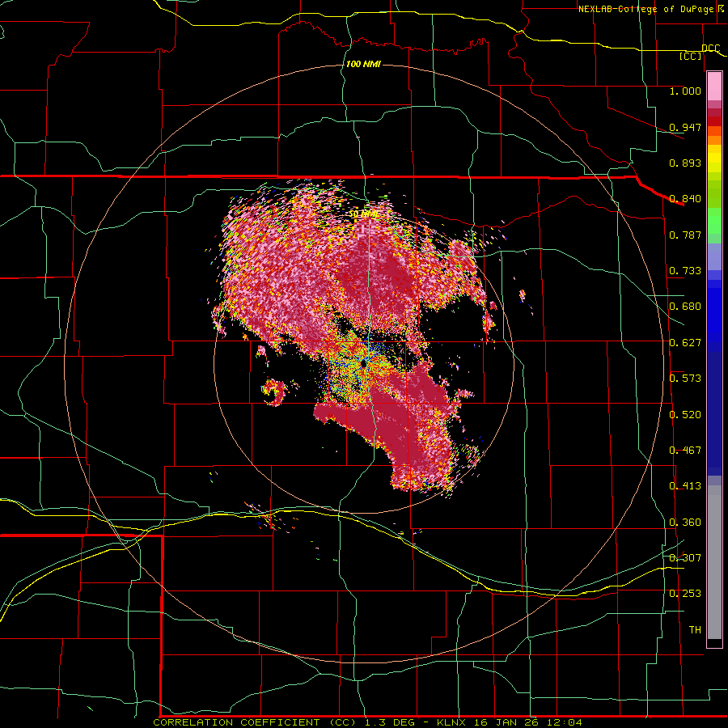The height and width of the screenshot is (728, 728).
Task: Select the gray swatch in the color bar
Action: [714, 562]
